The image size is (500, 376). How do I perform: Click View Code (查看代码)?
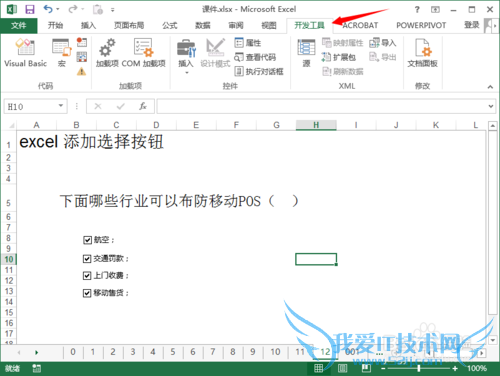point(255,57)
